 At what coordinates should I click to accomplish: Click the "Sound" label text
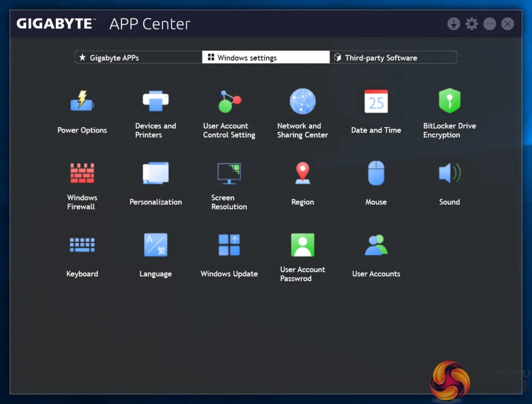point(450,202)
